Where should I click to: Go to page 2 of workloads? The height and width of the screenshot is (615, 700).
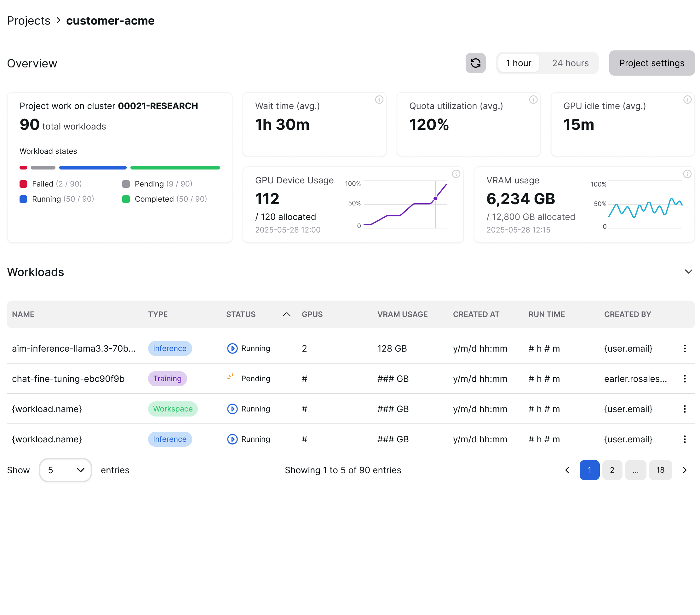pyautogui.click(x=612, y=470)
